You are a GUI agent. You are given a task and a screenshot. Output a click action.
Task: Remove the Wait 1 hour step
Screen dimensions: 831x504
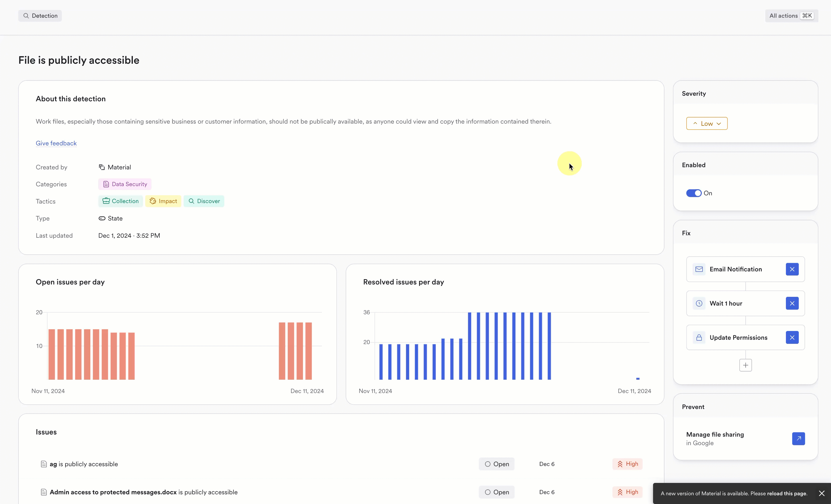792,303
